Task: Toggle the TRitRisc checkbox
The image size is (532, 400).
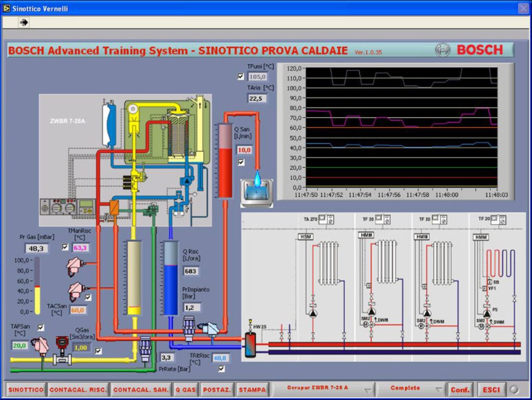Action: [221, 369]
